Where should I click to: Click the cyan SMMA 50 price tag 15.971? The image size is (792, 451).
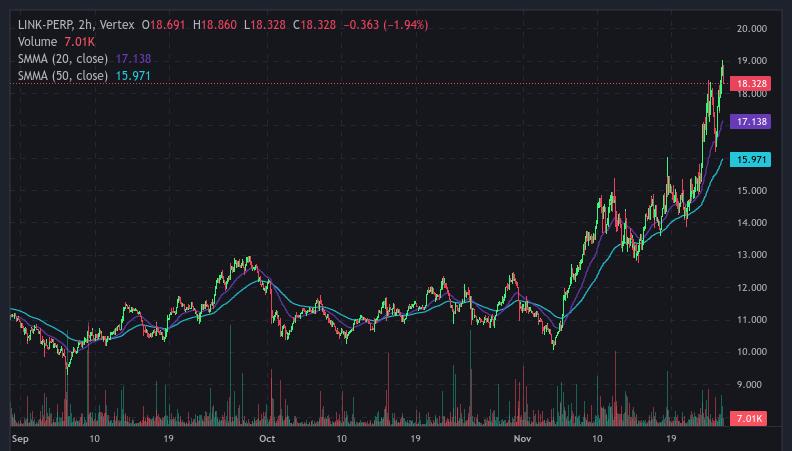751,160
